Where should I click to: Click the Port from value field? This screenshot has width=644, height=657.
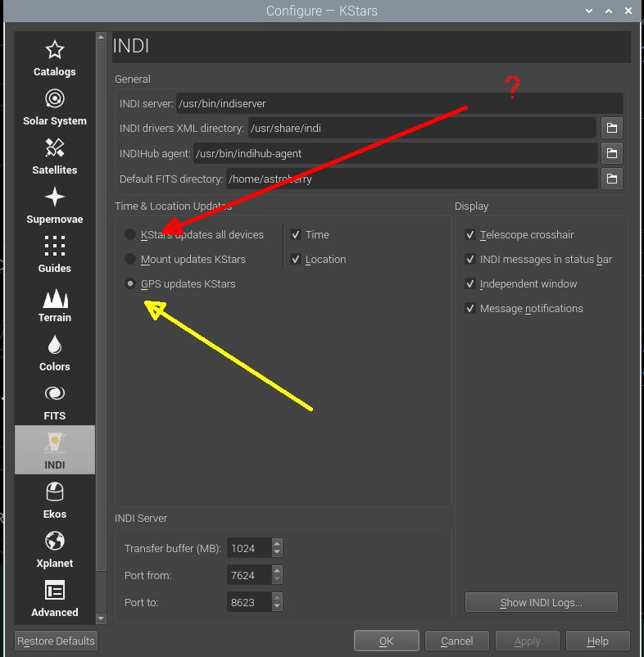[249, 575]
